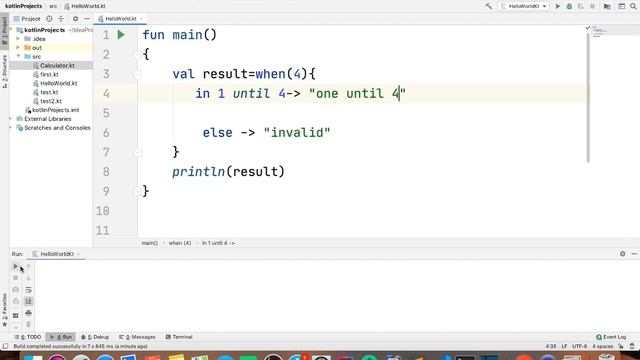Screen dimensions: 640x360
Task: Select HelloWorldKt tab in Run panel
Action: click(56, 254)
